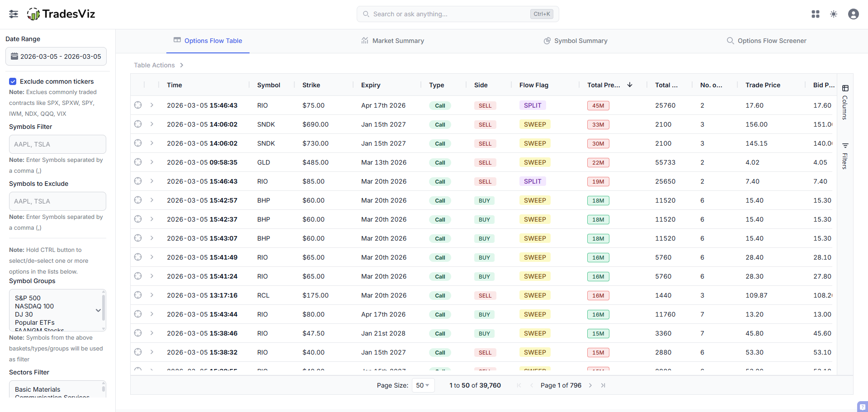Click target icon for BHP 15:42:37 row
Screen dimensions: 868x412
(x=138, y=219)
